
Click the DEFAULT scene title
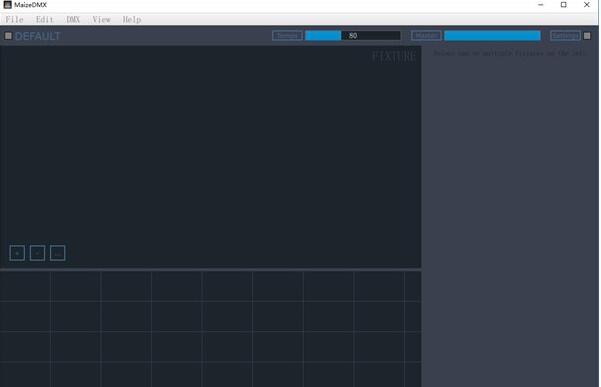(x=38, y=36)
